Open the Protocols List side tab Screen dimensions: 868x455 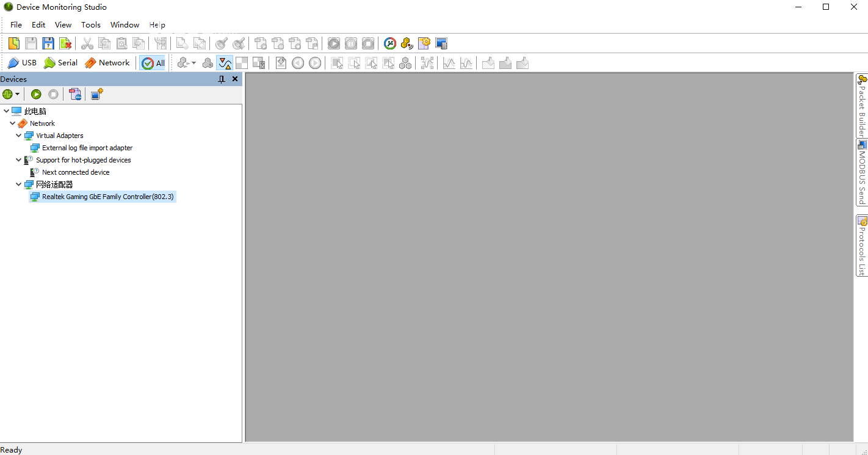coord(862,246)
